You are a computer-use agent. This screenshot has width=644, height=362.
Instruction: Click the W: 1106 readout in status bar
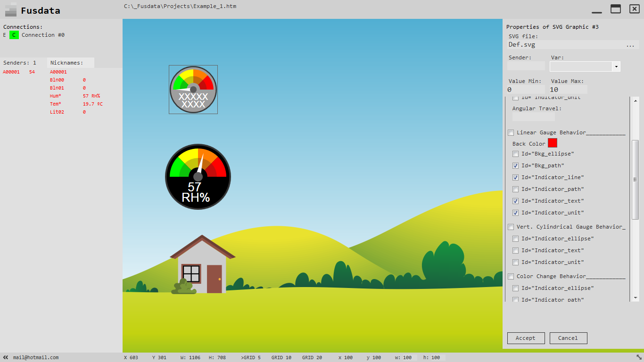click(x=190, y=358)
